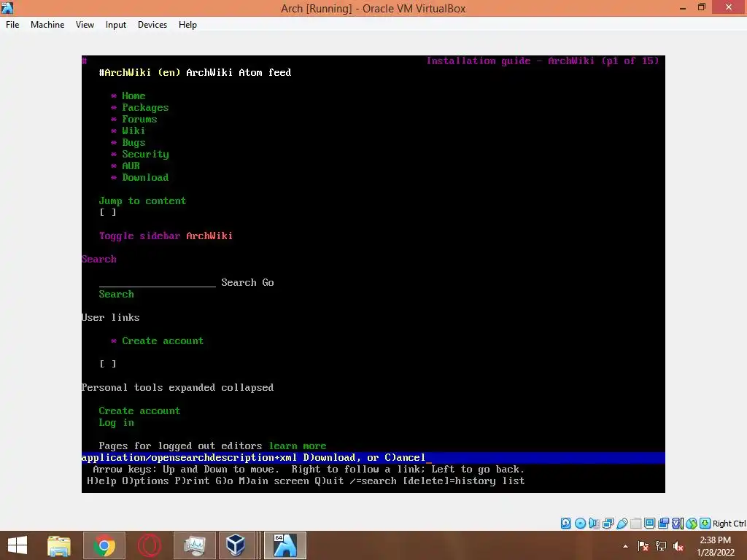Screen dimensions: 747x560
Task: Click the Home link in guest
Action: [133, 96]
